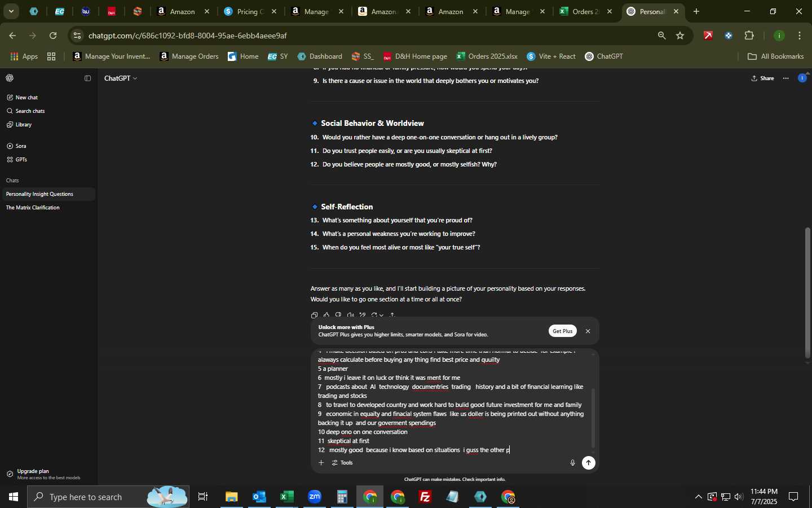Collapse the sidebar with the toggle icon
812x508 pixels.
pos(87,78)
